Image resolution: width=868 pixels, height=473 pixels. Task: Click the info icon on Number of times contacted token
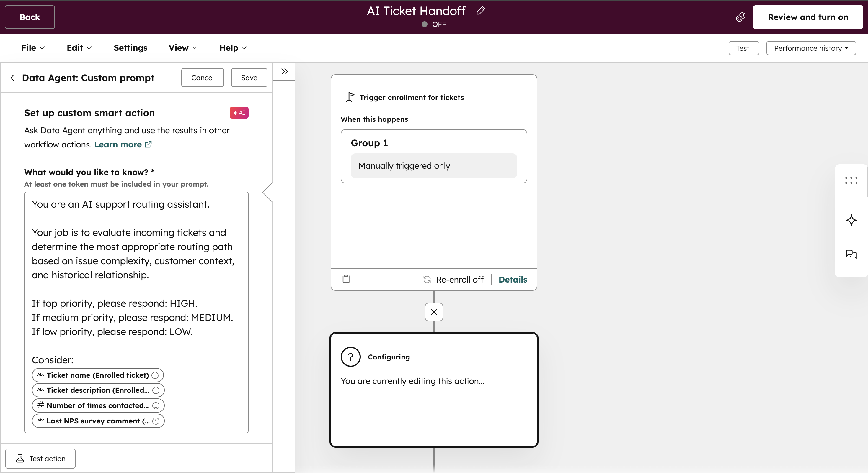(155, 406)
